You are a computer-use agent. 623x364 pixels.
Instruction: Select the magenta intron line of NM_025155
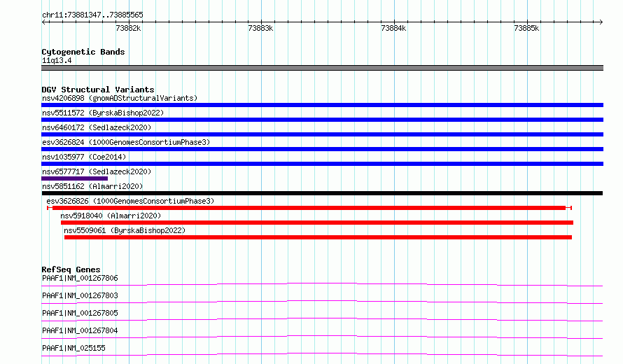322,354
